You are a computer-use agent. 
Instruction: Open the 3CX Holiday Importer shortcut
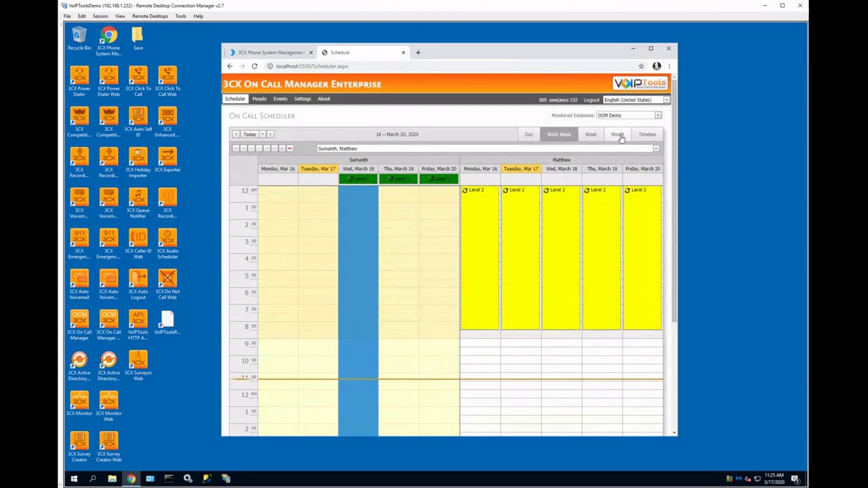point(138,163)
